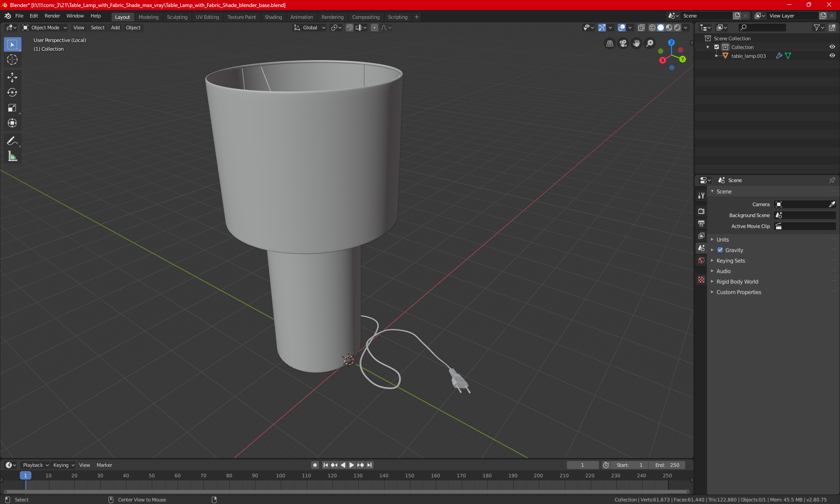Viewport: 840px width, 504px height.
Task: Toggle proportional editing
Action: tap(374, 28)
